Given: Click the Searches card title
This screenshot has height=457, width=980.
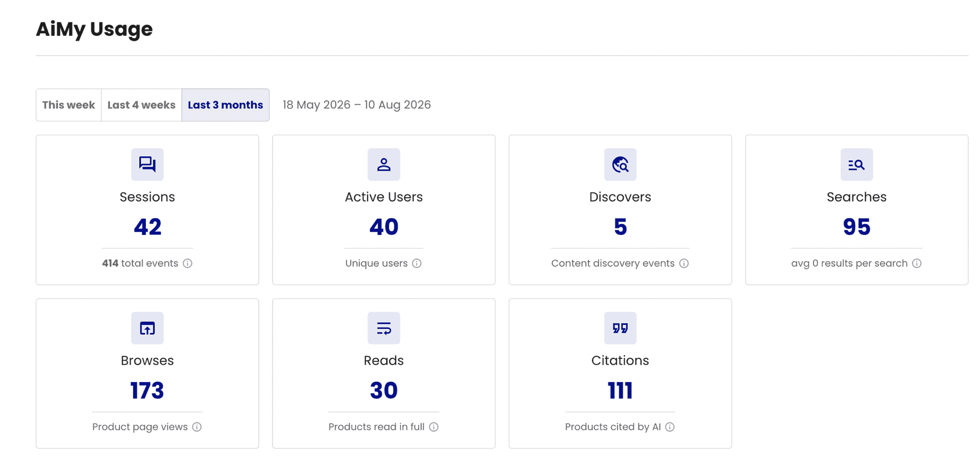Looking at the screenshot, I should click(856, 197).
